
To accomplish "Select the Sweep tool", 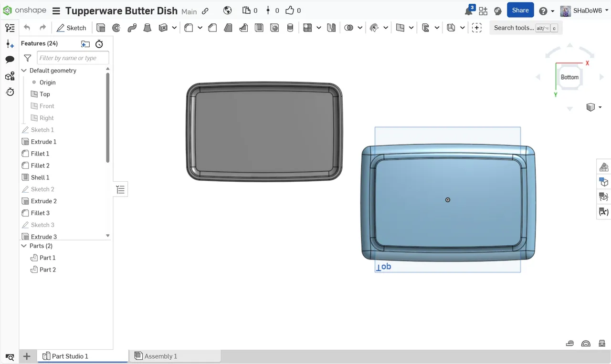I will (132, 28).
